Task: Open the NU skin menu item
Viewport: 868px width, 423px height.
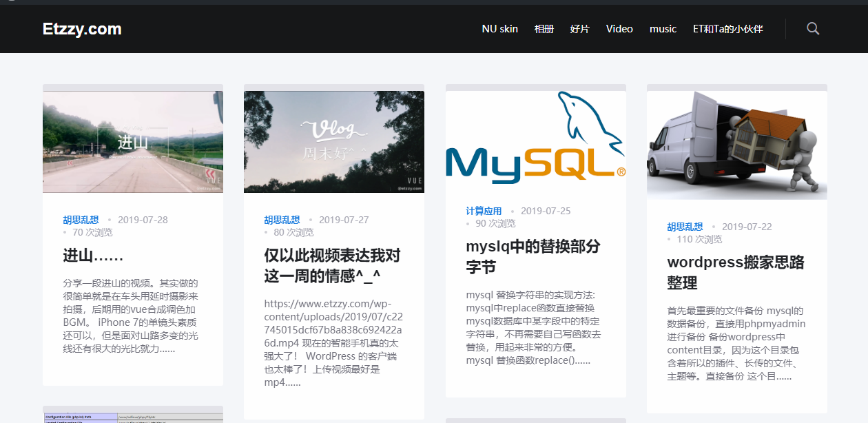Action: click(x=500, y=29)
